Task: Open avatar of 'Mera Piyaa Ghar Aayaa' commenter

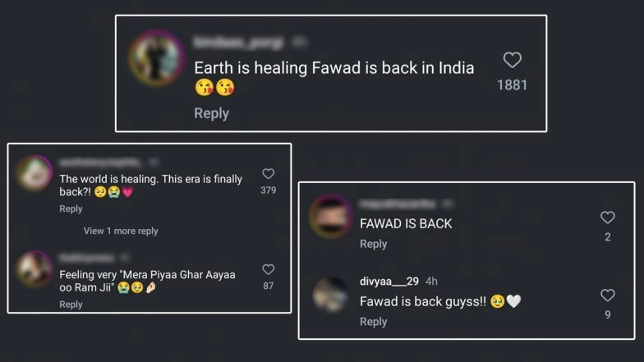Action: click(x=34, y=269)
